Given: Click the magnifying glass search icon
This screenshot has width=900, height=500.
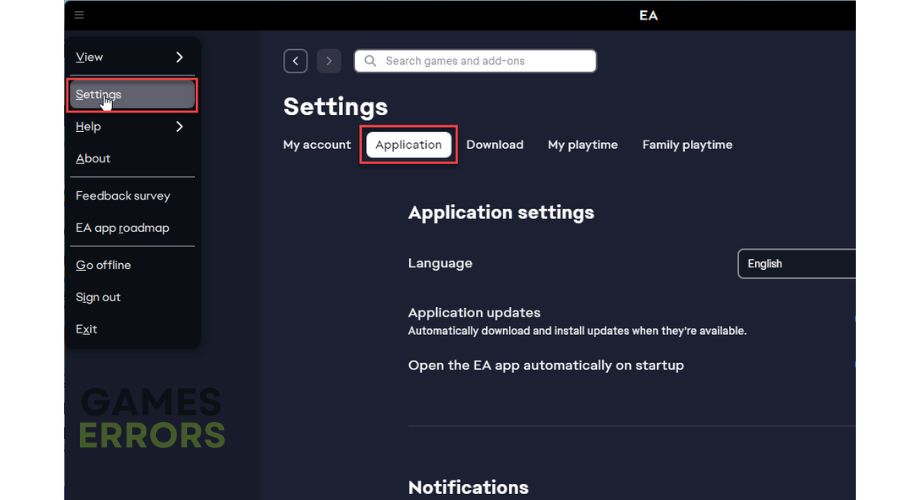Looking at the screenshot, I should pyautogui.click(x=371, y=61).
